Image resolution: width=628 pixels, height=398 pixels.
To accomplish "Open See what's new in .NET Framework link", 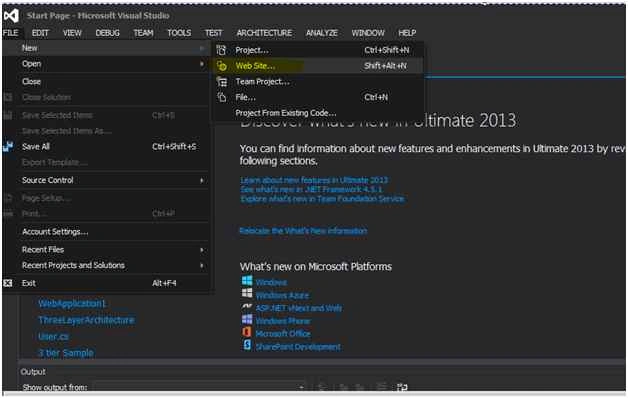I will tap(311, 189).
